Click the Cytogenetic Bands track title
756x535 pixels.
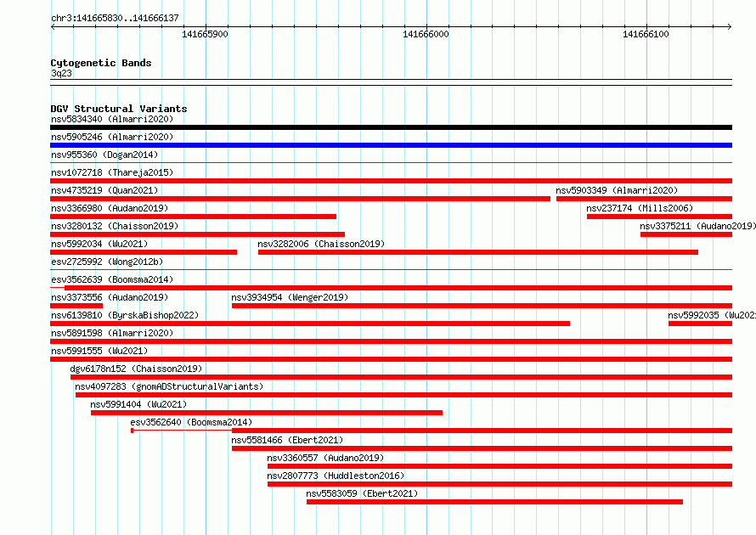click(101, 63)
